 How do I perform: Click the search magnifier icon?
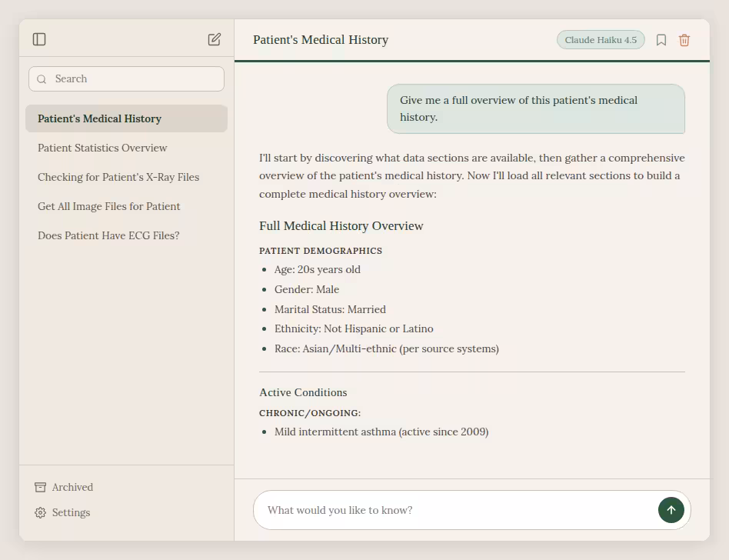[42, 79]
